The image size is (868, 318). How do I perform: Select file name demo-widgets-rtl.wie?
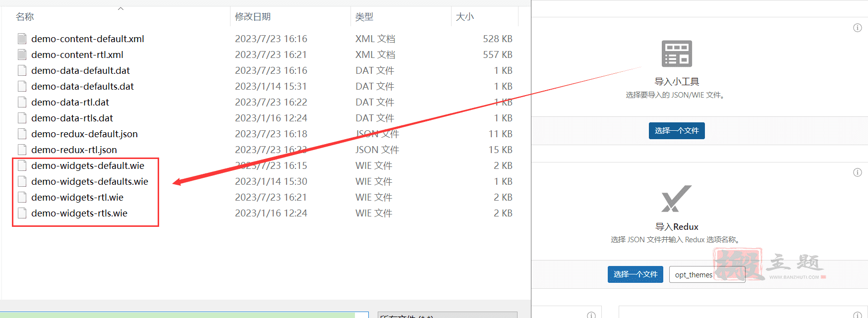(x=77, y=197)
